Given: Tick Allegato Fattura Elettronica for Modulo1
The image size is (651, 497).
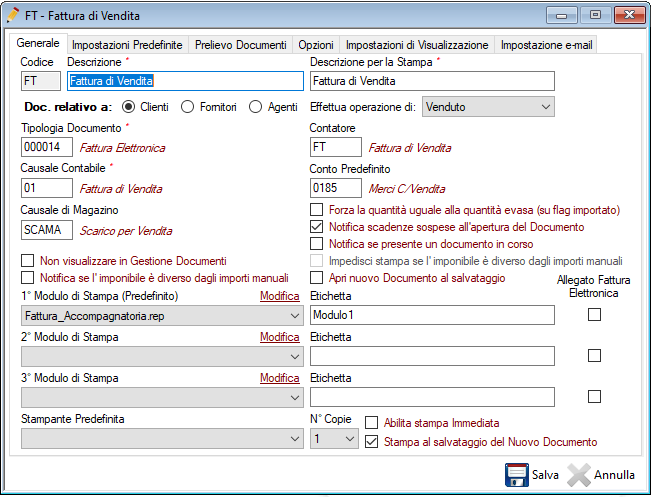Looking at the screenshot, I should coord(594,315).
